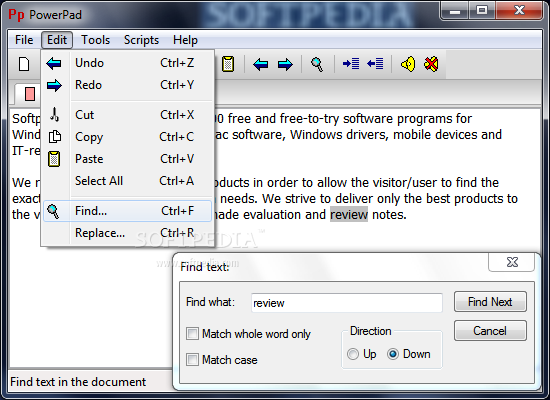550x400 pixels.
Task: Click the highlighted word review in document
Action: pyautogui.click(x=349, y=214)
